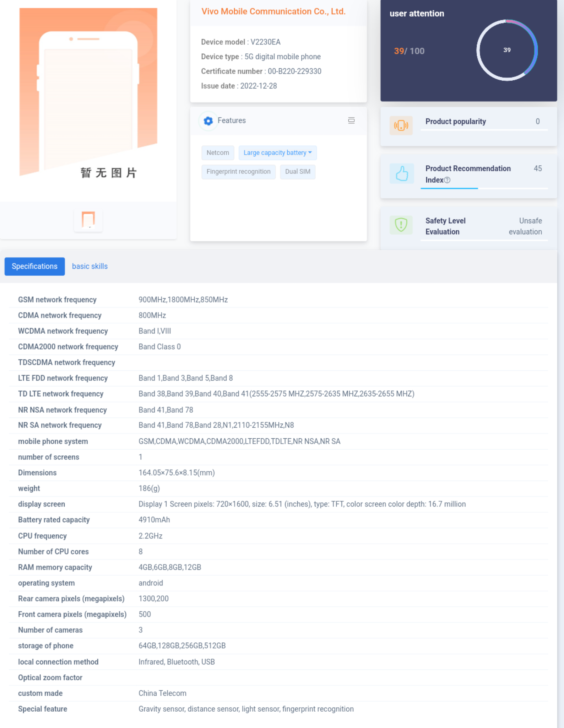
Task: Click the 39/ 100 attention score
Action: click(x=409, y=51)
